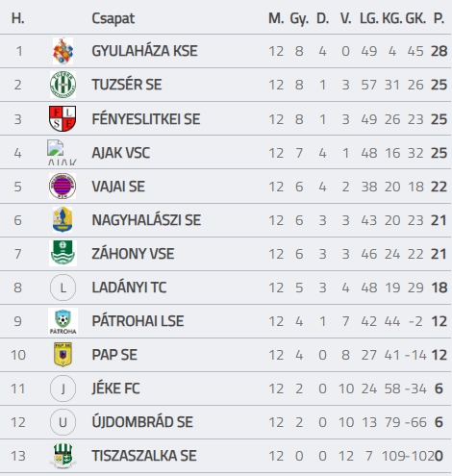Click the Nagyhalászi SE blue-yellow crest
This screenshot has height=476, width=452.
coord(63,220)
